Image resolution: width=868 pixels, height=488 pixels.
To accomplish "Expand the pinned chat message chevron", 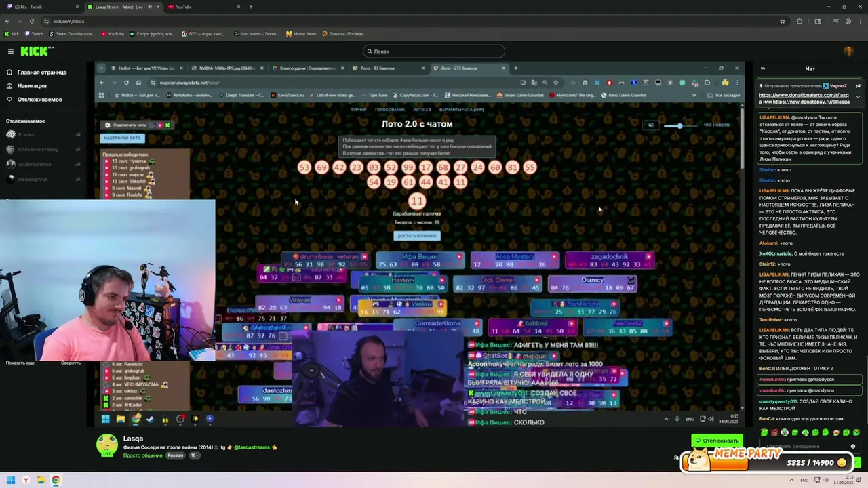I will tap(858, 97).
